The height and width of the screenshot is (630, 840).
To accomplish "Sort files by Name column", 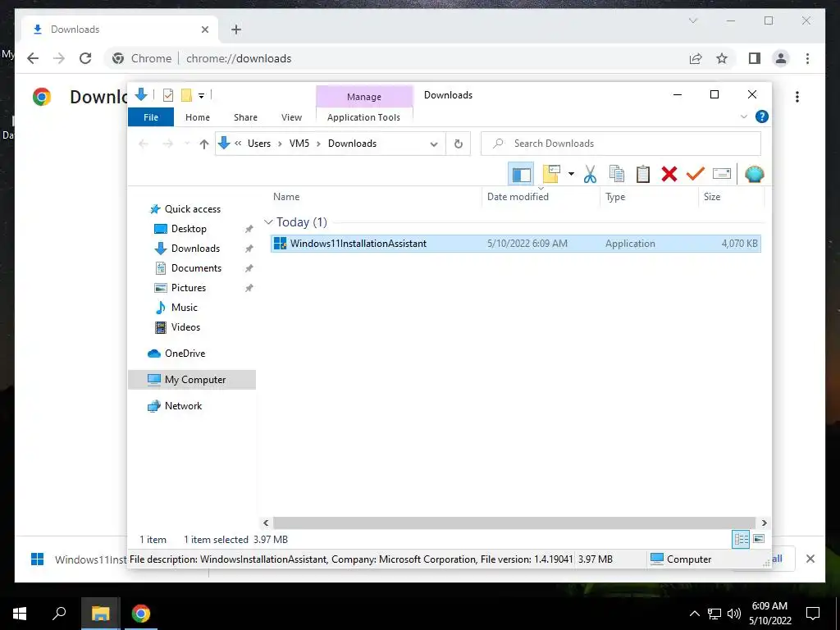I will (286, 197).
